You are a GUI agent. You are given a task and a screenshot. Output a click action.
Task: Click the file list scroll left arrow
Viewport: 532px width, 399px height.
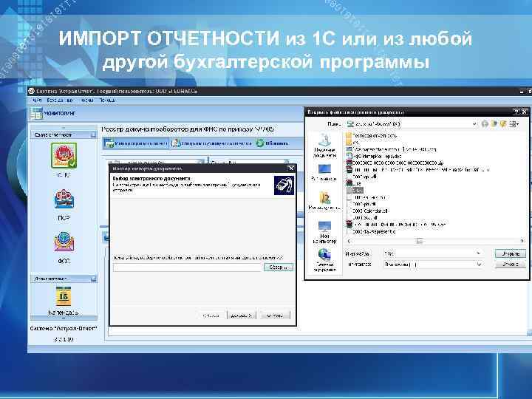coord(349,241)
